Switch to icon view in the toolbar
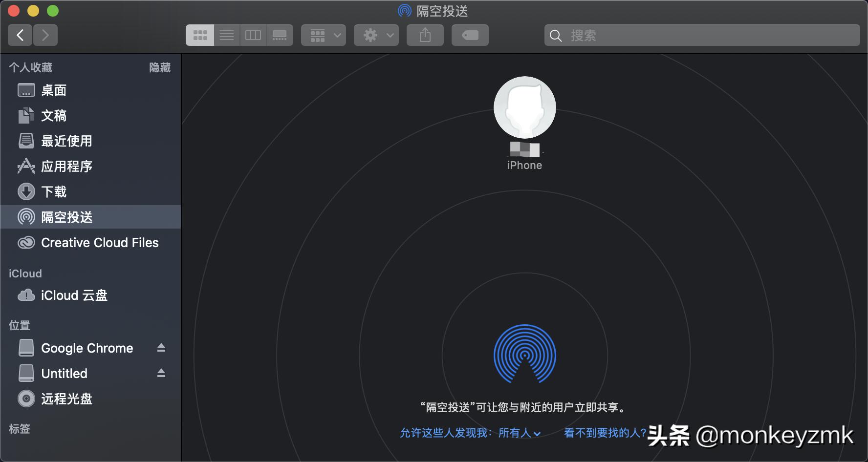 (200, 35)
